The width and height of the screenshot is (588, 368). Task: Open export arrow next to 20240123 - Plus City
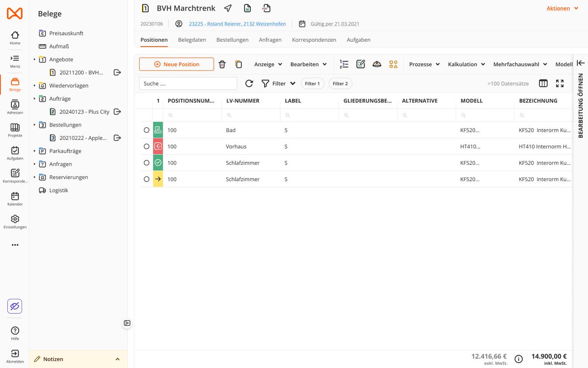click(x=117, y=112)
